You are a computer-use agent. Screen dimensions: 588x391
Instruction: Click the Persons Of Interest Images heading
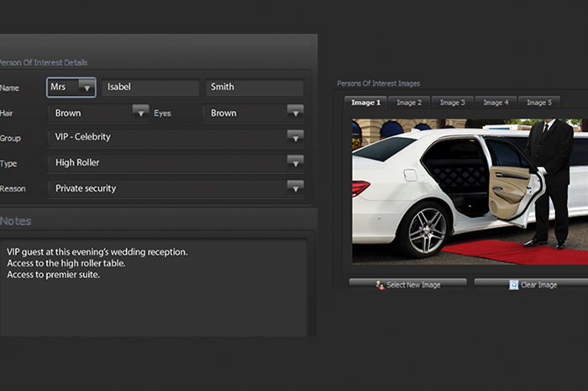(378, 83)
